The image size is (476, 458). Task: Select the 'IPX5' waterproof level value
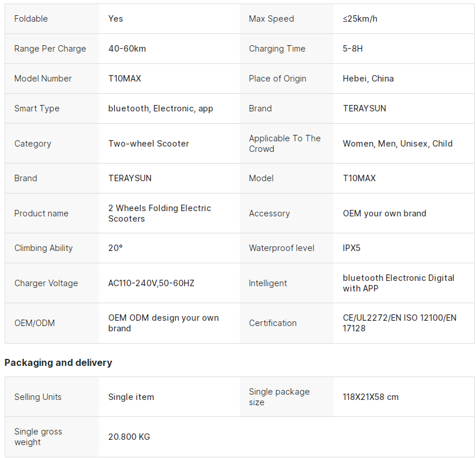pos(352,248)
